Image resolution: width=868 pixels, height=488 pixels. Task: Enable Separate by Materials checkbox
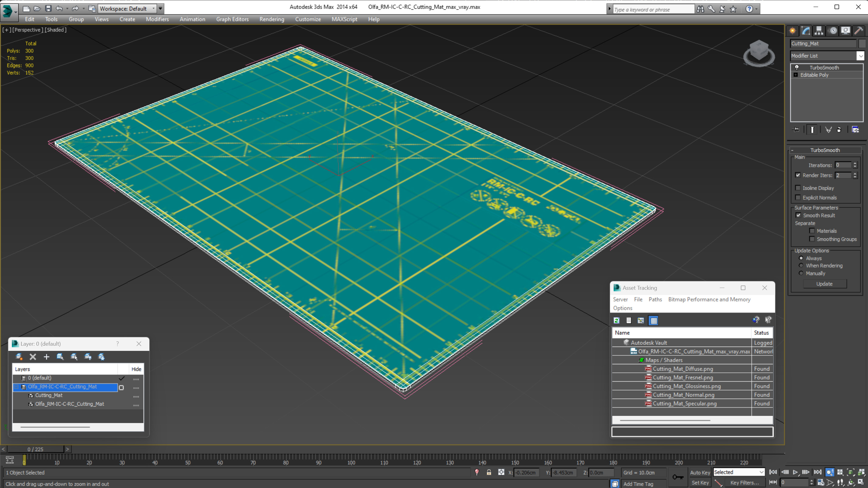(x=812, y=231)
